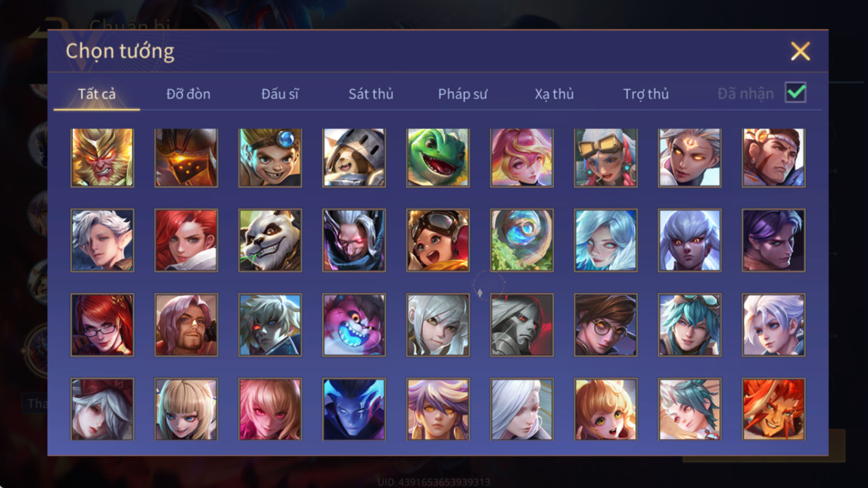Select the blue-skinned dark hero portrait
Screen dimensions: 868x488
click(354, 409)
